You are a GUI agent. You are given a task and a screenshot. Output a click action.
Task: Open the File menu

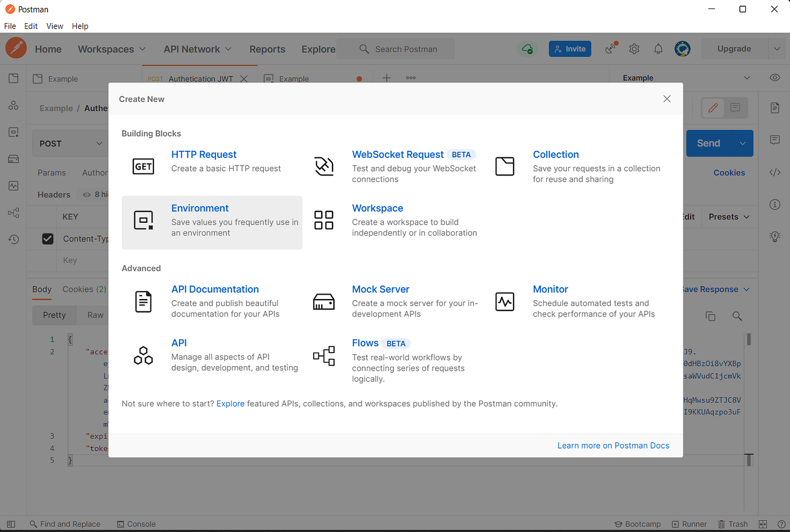[10, 26]
